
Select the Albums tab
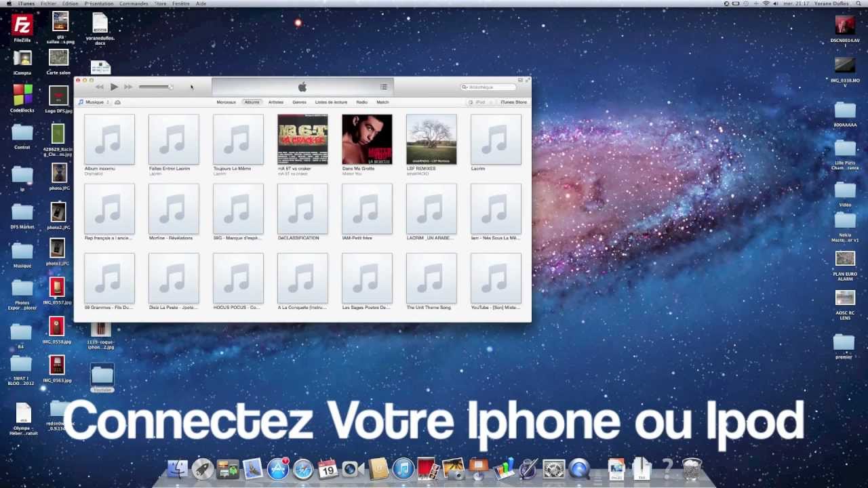coord(252,102)
